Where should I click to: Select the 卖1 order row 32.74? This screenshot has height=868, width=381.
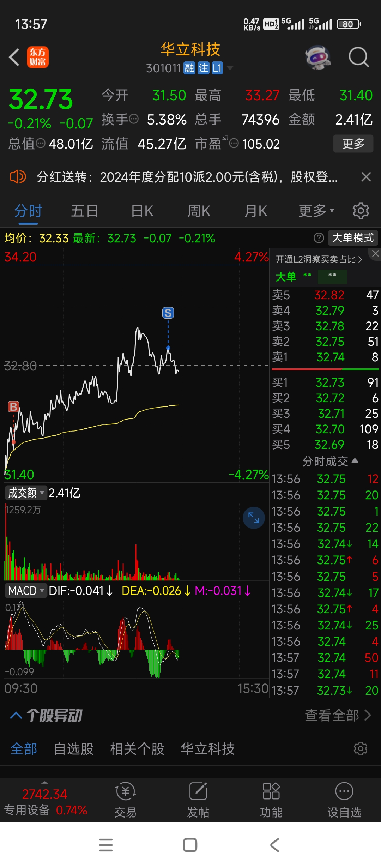pyautogui.click(x=325, y=357)
